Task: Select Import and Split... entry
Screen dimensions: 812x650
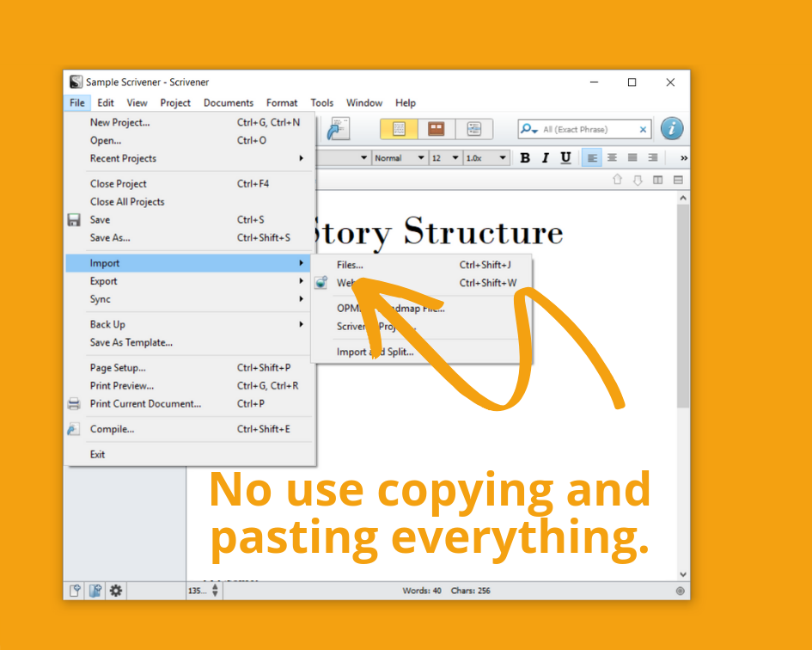Action: point(422,352)
